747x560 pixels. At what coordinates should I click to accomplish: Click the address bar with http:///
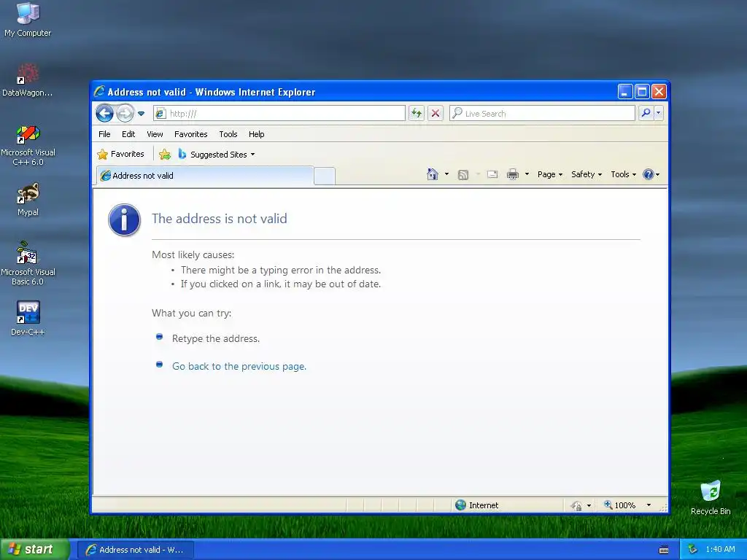coord(279,113)
